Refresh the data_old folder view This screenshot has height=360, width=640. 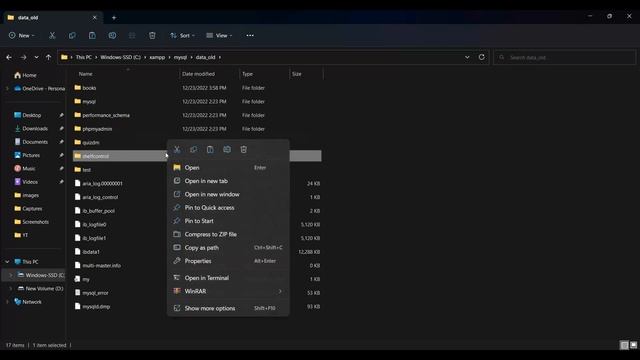[x=482, y=57]
